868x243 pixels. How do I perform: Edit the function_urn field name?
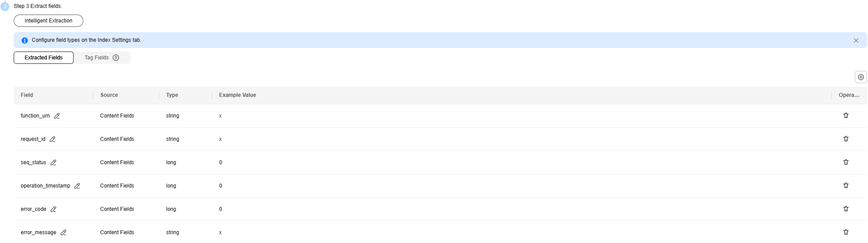57,116
